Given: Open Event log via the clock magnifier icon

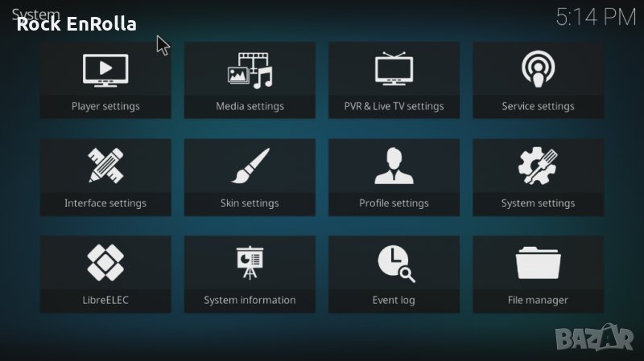Looking at the screenshot, I should pyautogui.click(x=394, y=264).
